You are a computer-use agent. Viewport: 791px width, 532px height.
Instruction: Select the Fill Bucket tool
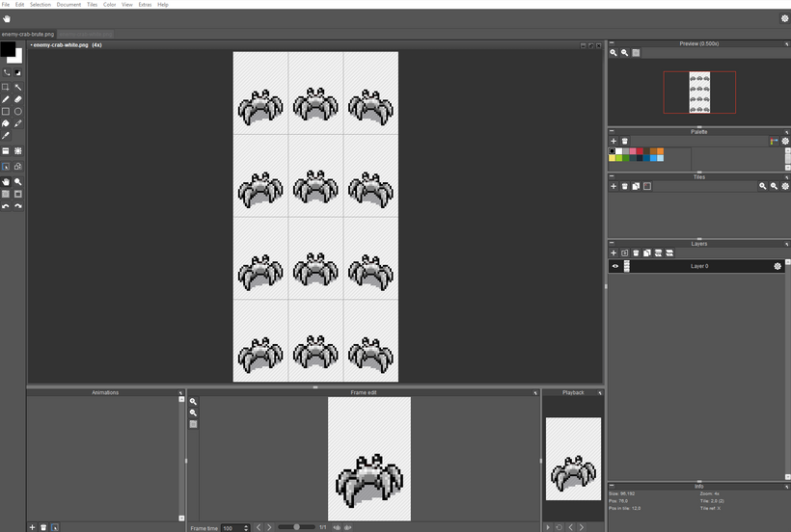[6, 123]
